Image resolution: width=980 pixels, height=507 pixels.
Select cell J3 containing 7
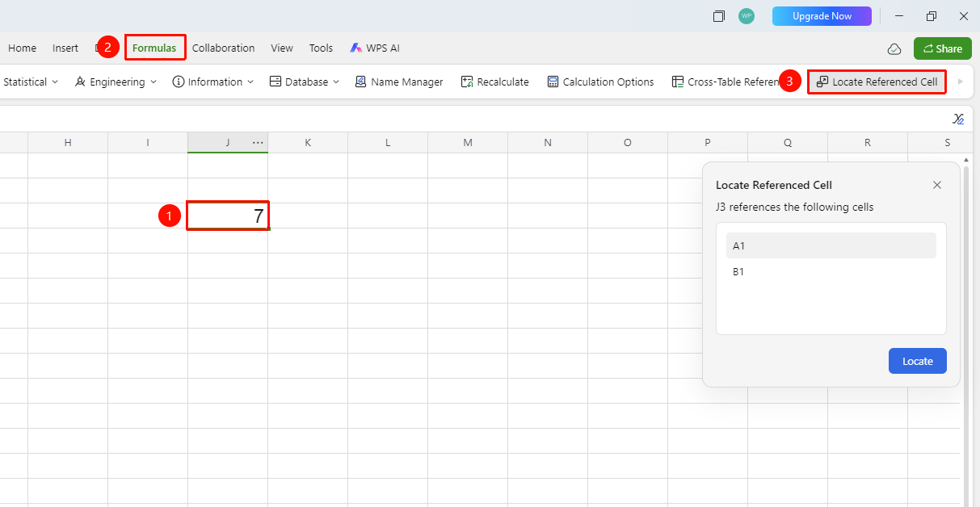(228, 216)
